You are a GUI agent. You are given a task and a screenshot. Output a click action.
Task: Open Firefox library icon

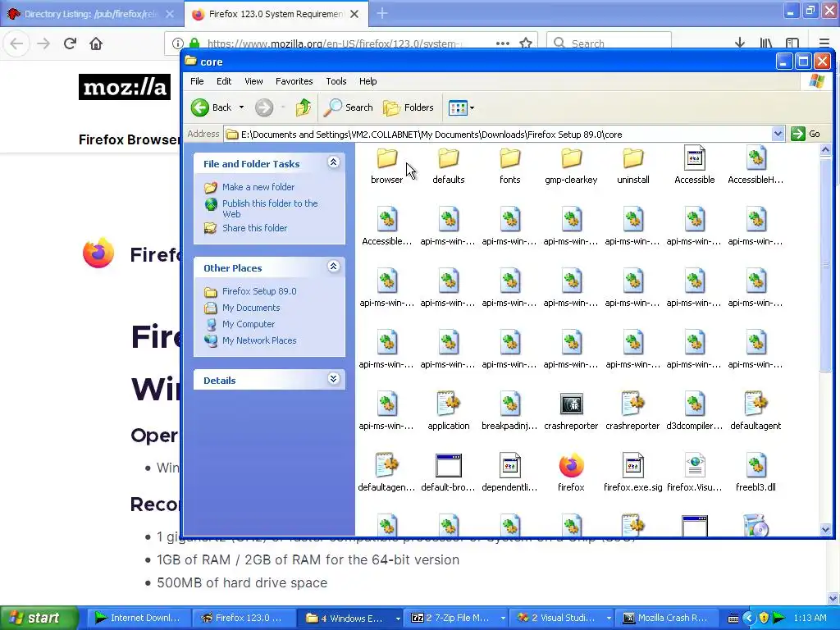point(766,43)
